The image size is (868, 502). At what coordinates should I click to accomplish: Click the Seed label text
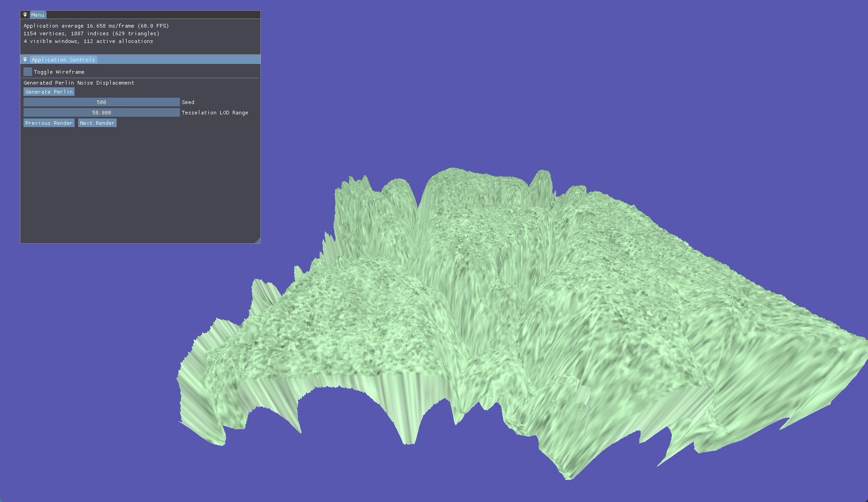pos(188,102)
